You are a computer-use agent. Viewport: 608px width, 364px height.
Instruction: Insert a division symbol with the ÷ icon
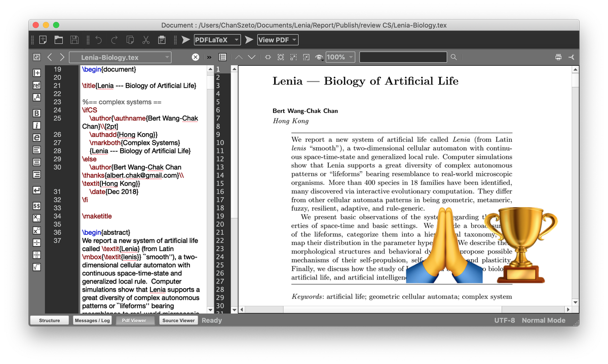point(36,242)
